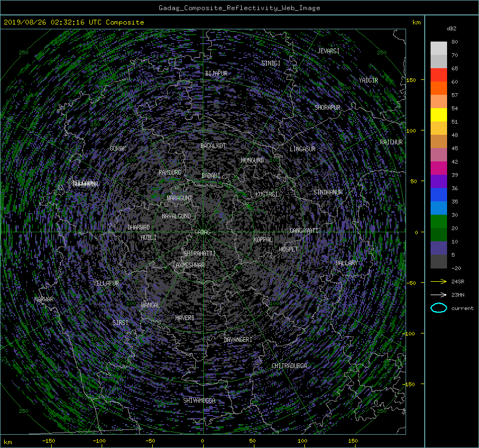Select the purple 10 dBZ color swatch
Screen dimensions: 479x448
(439, 248)
